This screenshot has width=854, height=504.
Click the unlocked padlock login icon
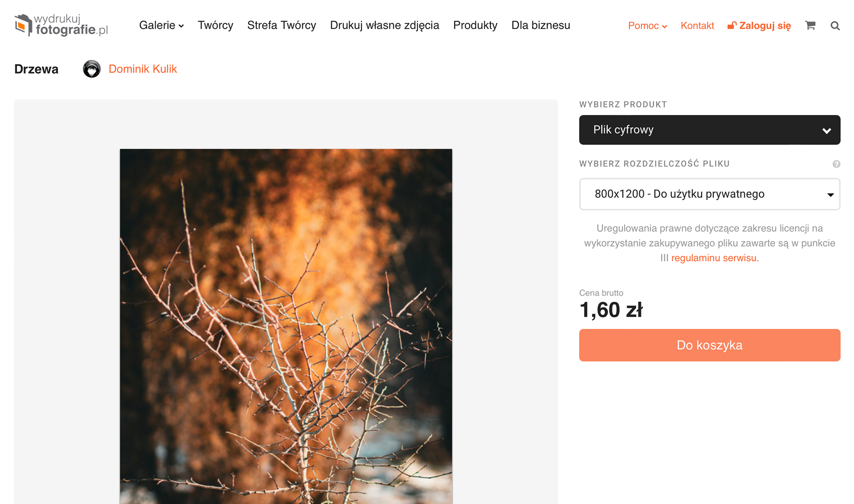[x=732, y=25]
